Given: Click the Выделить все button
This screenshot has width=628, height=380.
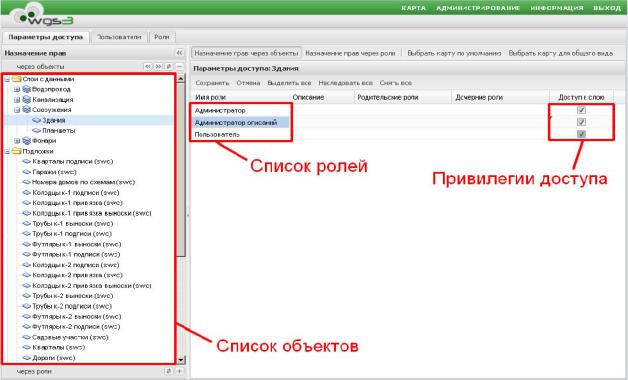Looking at the screenshot, I should pos(289,83).
